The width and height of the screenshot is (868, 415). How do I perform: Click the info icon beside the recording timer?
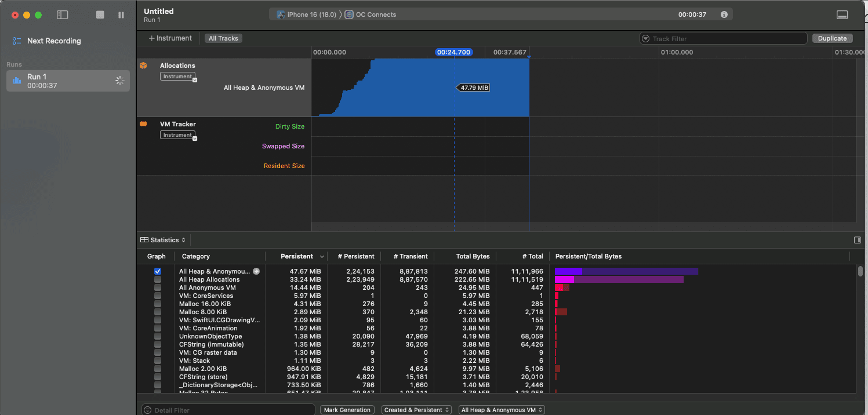(x=724, y=14)
